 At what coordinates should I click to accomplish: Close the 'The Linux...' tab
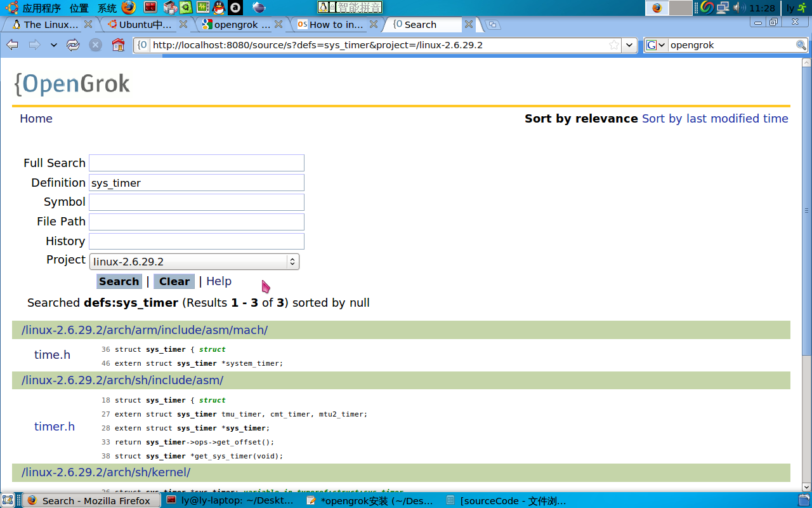pos(88,24)
